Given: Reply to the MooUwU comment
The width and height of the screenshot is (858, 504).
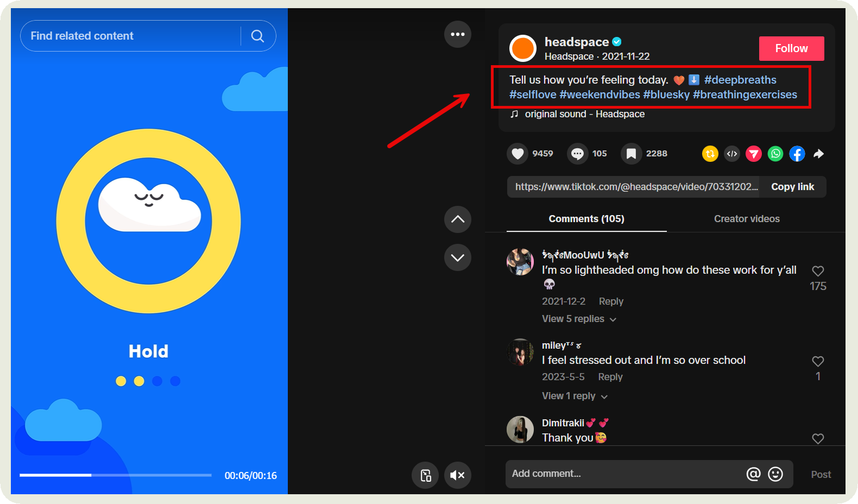Looking at the screenshot, I should [611, 301].
